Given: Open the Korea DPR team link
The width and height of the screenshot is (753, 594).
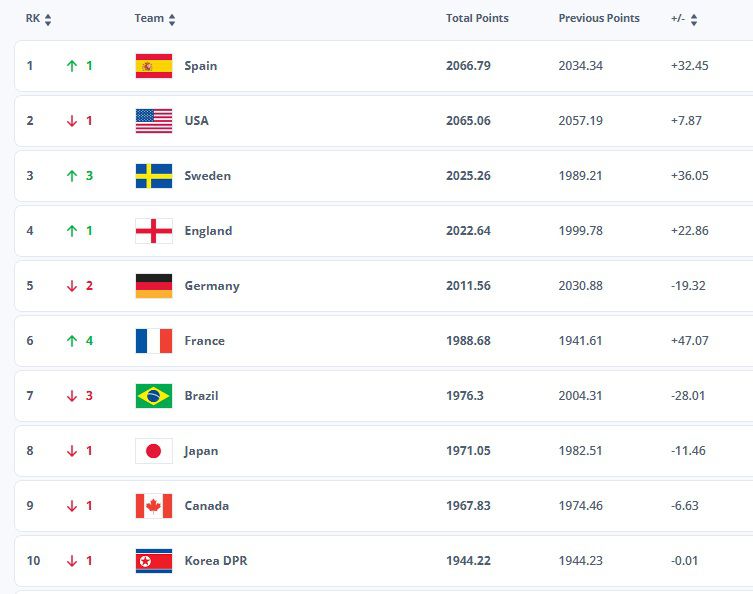Looking at the screenshot, I should coord(215,561).
